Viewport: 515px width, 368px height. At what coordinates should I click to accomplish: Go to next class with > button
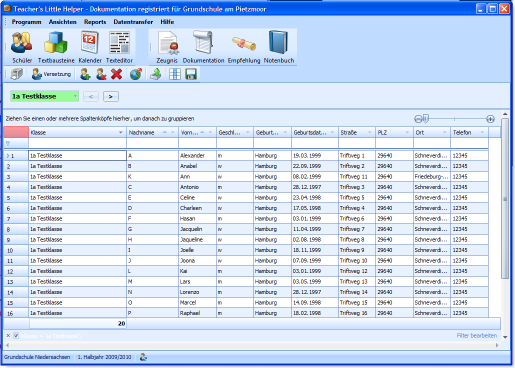(x=111, y=96)
